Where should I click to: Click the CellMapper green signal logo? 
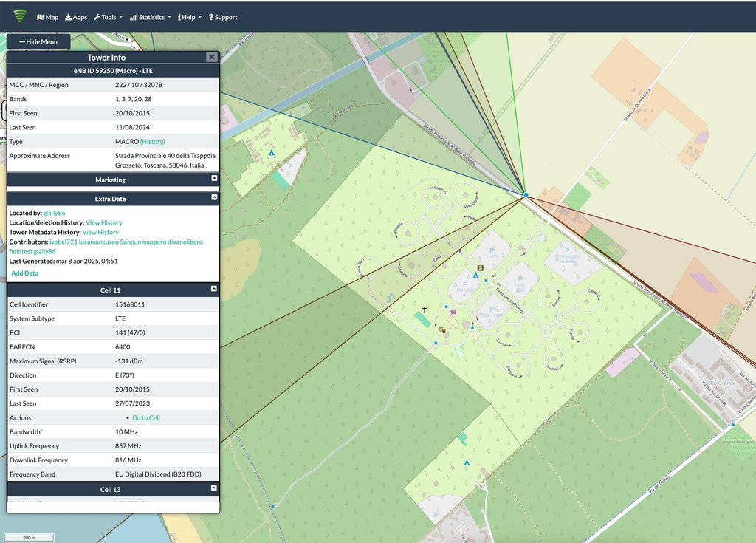[x=20, y=16]
